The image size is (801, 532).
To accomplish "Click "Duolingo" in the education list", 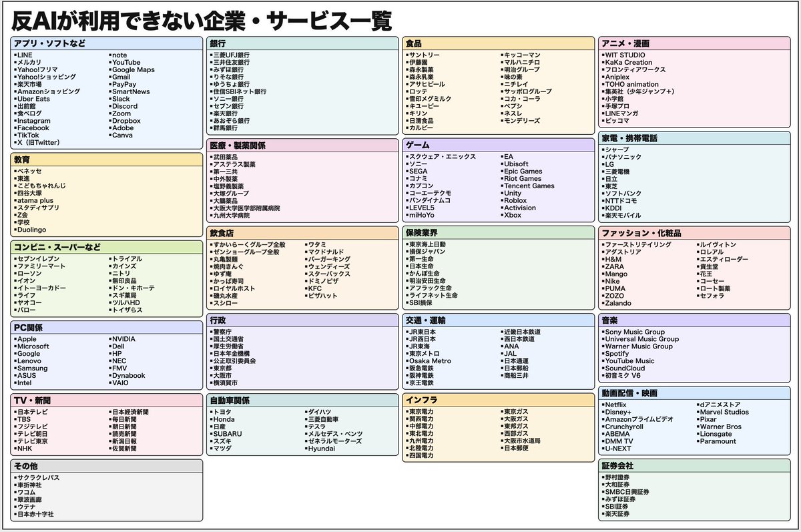I will tap(32, 230).
